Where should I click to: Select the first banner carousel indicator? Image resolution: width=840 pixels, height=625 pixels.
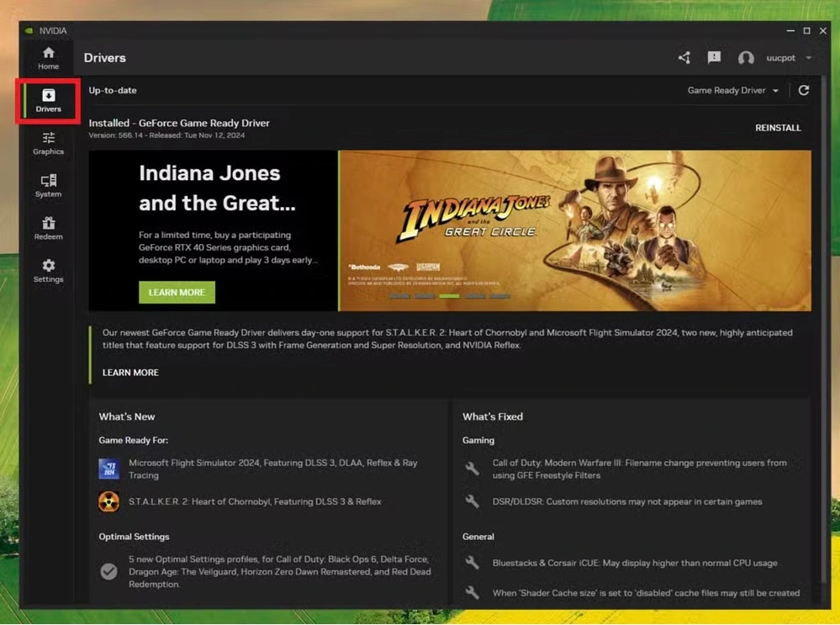coord(399,296)
